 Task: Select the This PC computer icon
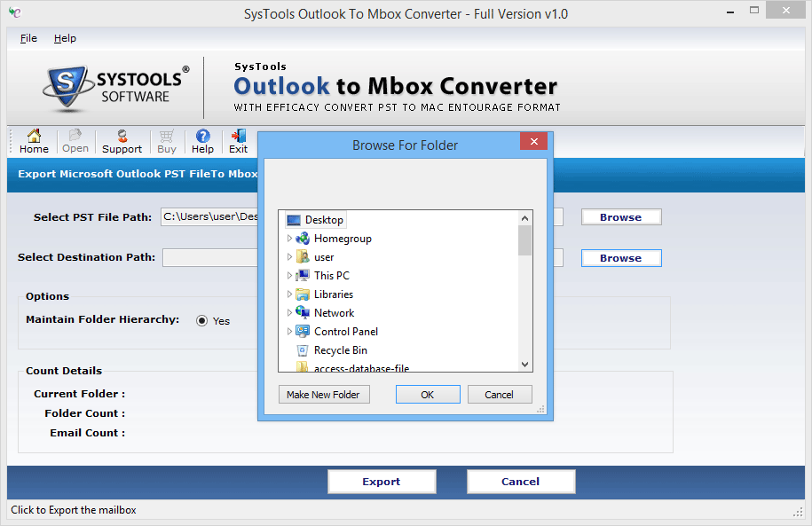pos(303,276)
